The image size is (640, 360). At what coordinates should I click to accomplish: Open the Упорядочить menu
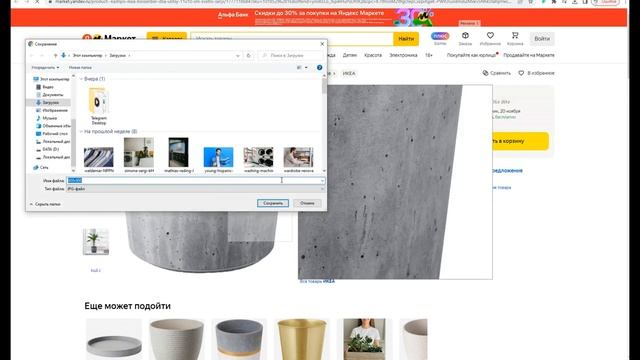tap(45, 67)
